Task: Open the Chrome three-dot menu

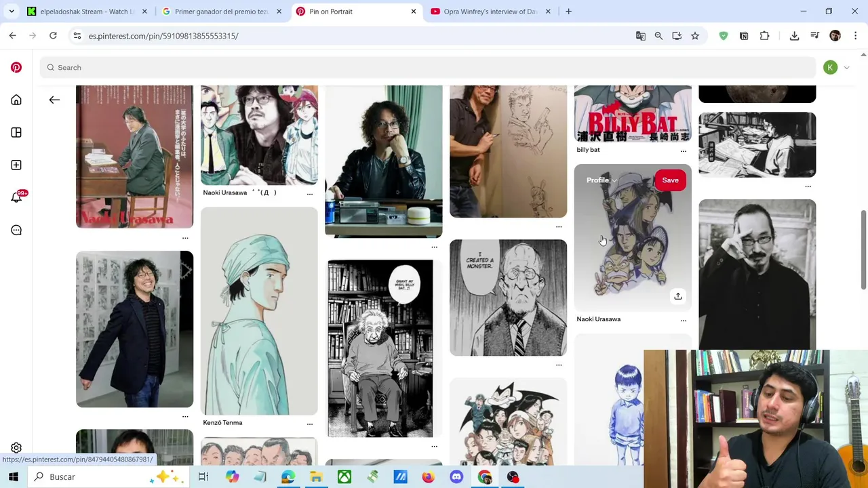Action: pyautogui.click(x=855, y=36)
